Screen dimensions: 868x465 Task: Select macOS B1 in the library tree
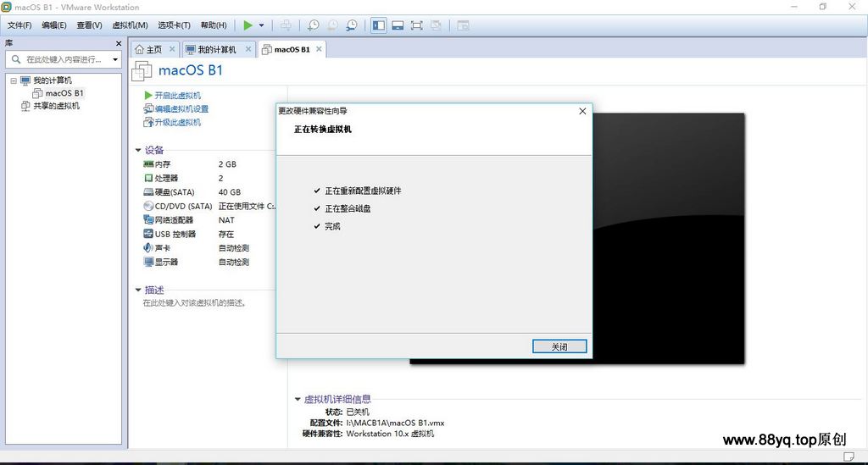[x=64, y=93]
